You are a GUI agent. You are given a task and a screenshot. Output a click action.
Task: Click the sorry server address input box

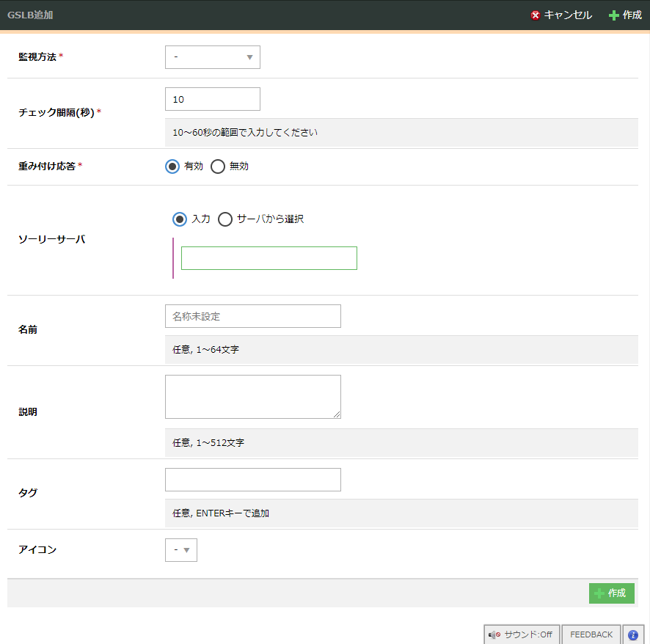point(269,258)
